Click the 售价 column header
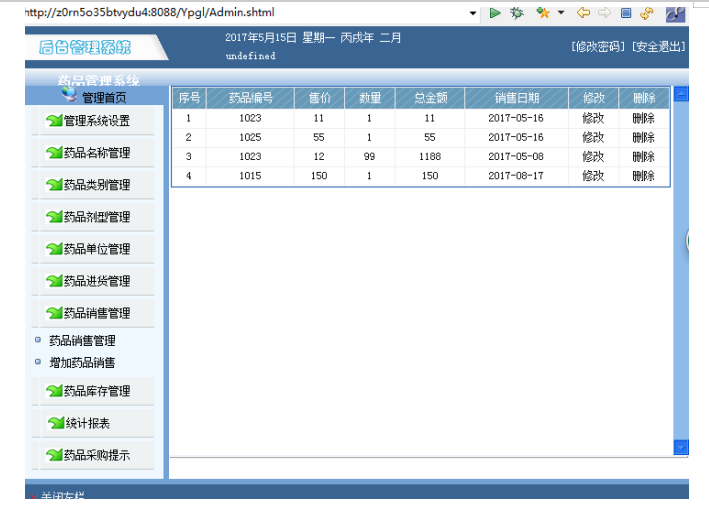The width and height of the screenshot is (709, 506). pos(319,98)
